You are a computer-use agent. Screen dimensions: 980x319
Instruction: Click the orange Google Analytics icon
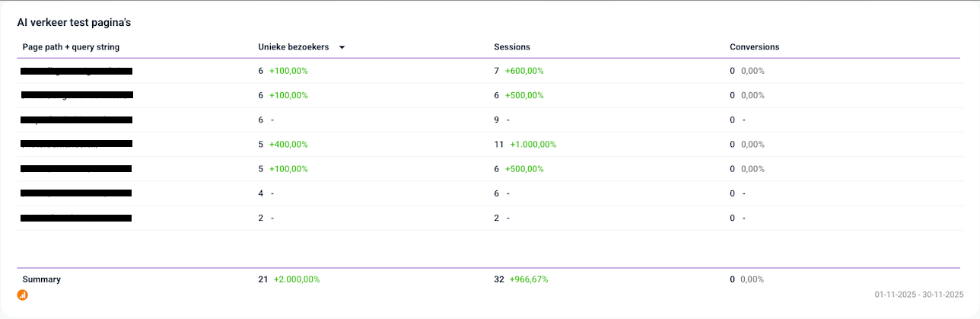coord(22,295)
